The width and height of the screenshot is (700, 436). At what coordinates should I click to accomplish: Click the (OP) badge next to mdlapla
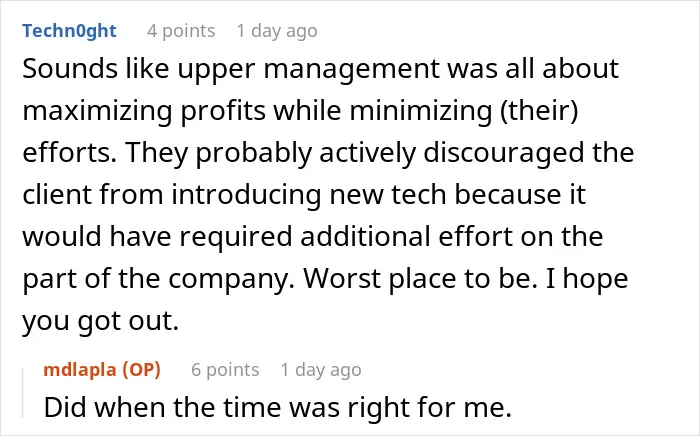pyautogui.click(x=142, y=370)
